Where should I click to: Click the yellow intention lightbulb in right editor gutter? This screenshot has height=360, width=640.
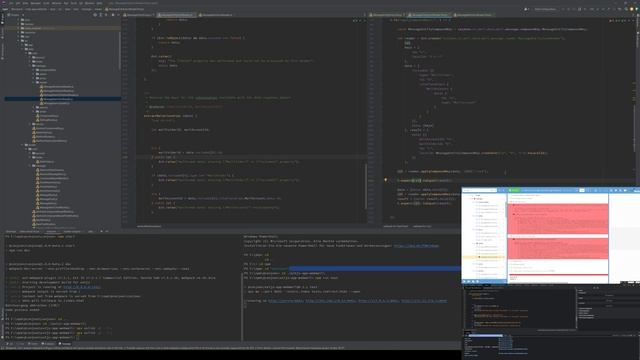click(x=385, y=180)
